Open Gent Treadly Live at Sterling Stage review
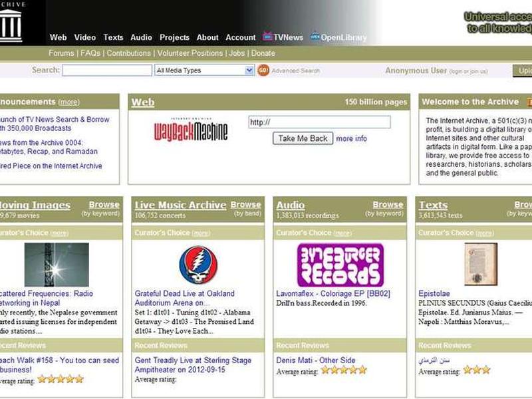Screen dimensions: 532x399 coord(193,364)
